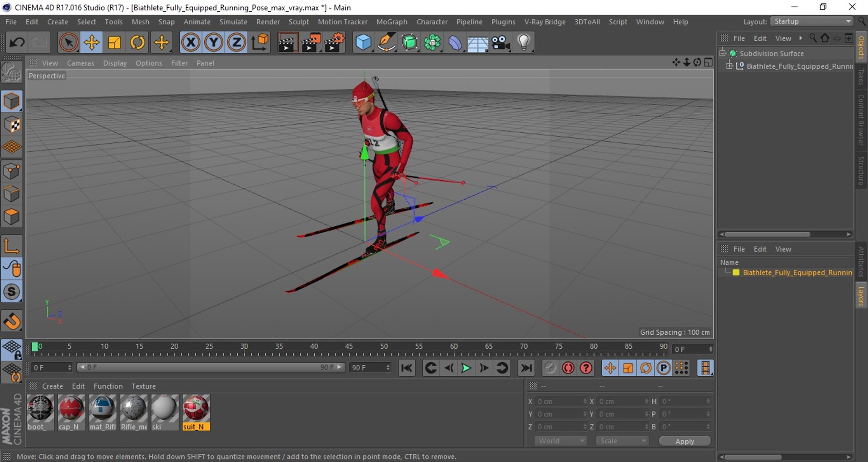
Task: Toggle Y axis lock
Action: click(213, 42)
